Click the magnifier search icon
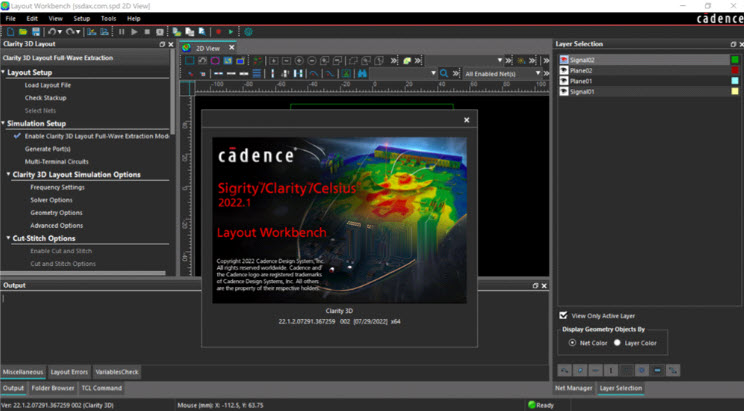The image size is (744, 411). [445, 74]
